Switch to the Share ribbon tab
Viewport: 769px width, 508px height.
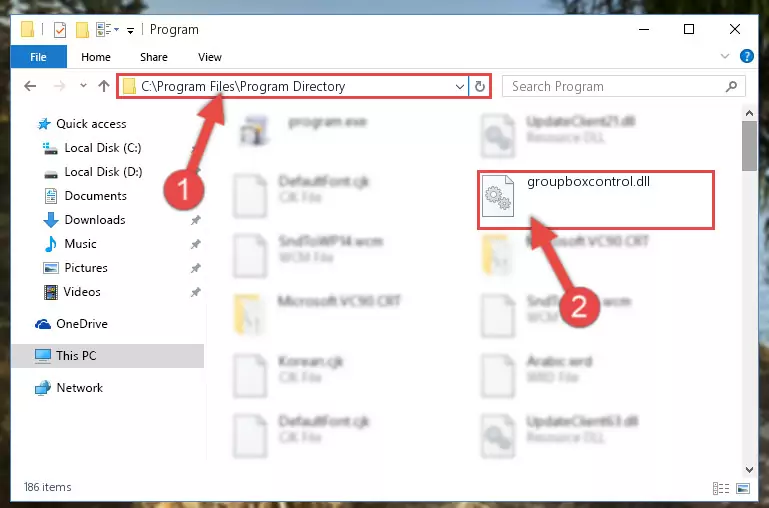tap(154, 57)
